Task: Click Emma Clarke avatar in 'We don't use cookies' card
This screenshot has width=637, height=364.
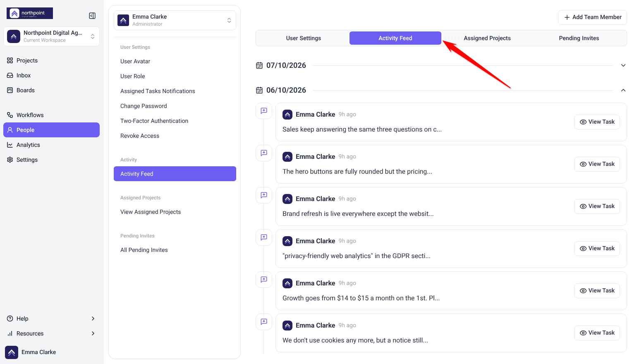Action: [x=287, y=326]
